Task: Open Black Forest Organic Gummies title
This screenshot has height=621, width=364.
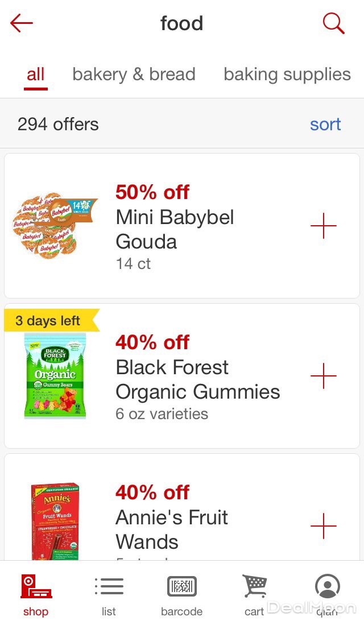Action: [198, 379]
